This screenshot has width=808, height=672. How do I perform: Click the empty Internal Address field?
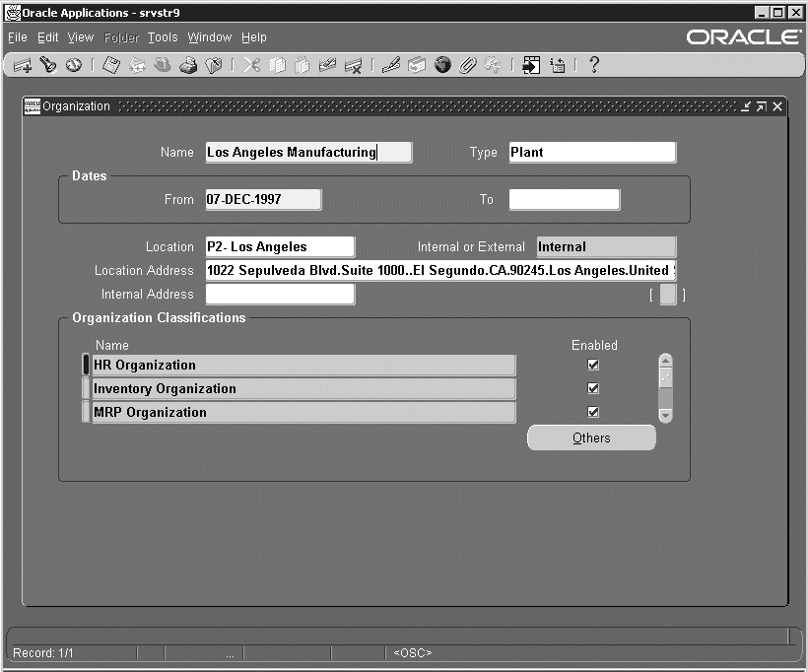(280, 295)
